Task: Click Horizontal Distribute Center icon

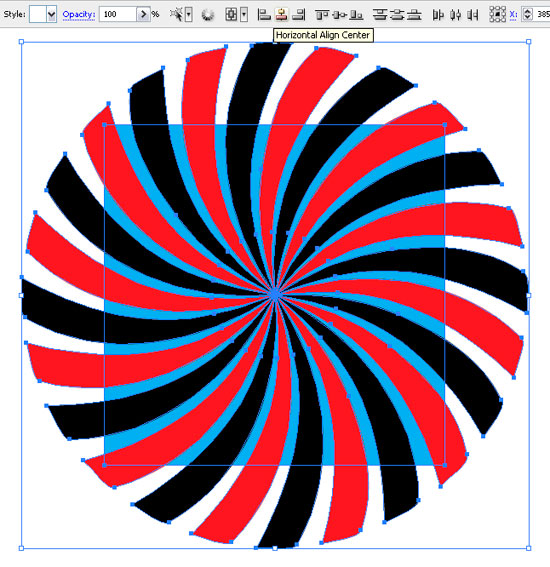Action: point(455,15)
